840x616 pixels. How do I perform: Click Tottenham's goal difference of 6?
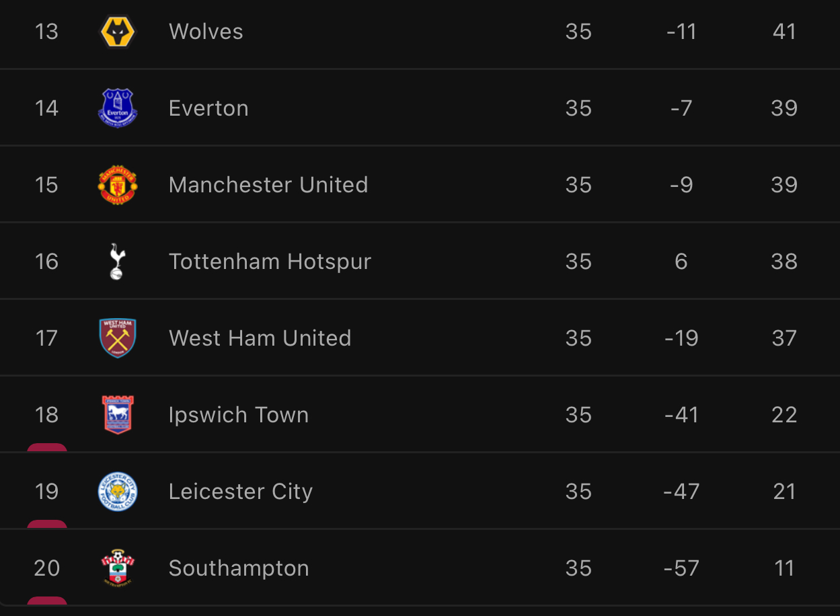coord(681,262)
